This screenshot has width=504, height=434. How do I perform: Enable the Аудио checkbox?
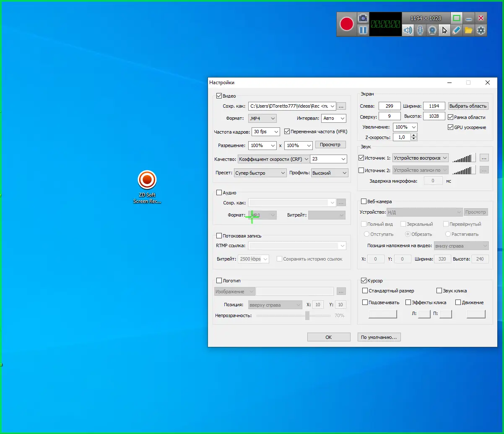coord(219,193)
